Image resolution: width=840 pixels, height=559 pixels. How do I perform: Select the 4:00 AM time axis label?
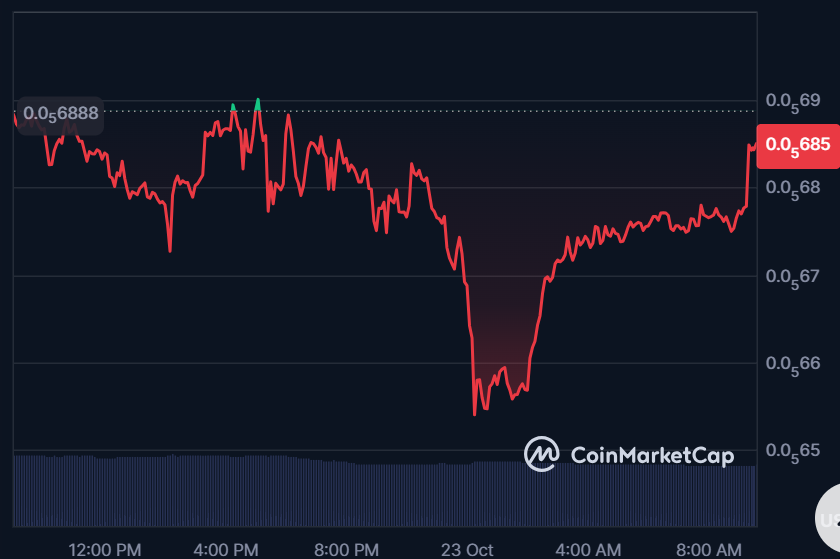pyautogui.click(x=589, y=549)
